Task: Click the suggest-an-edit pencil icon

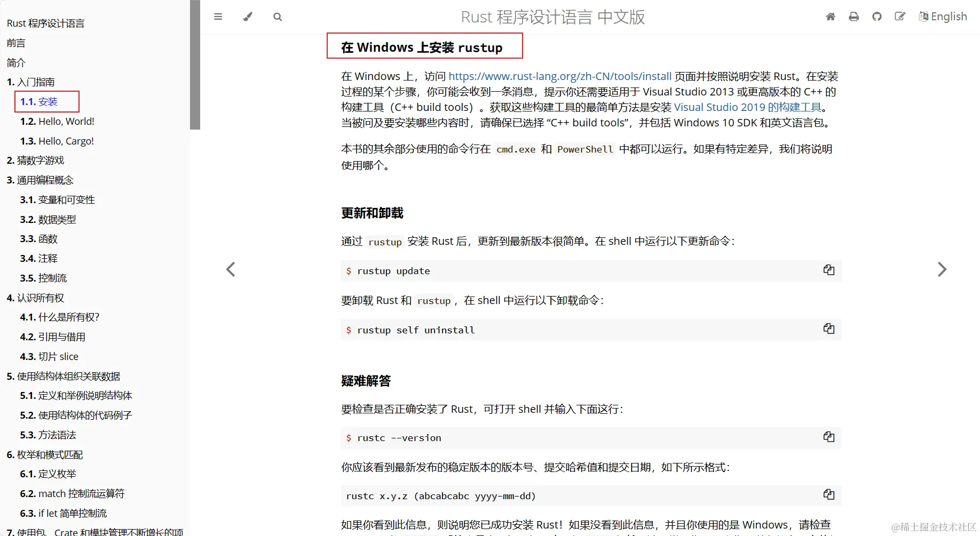Action: 900,17
